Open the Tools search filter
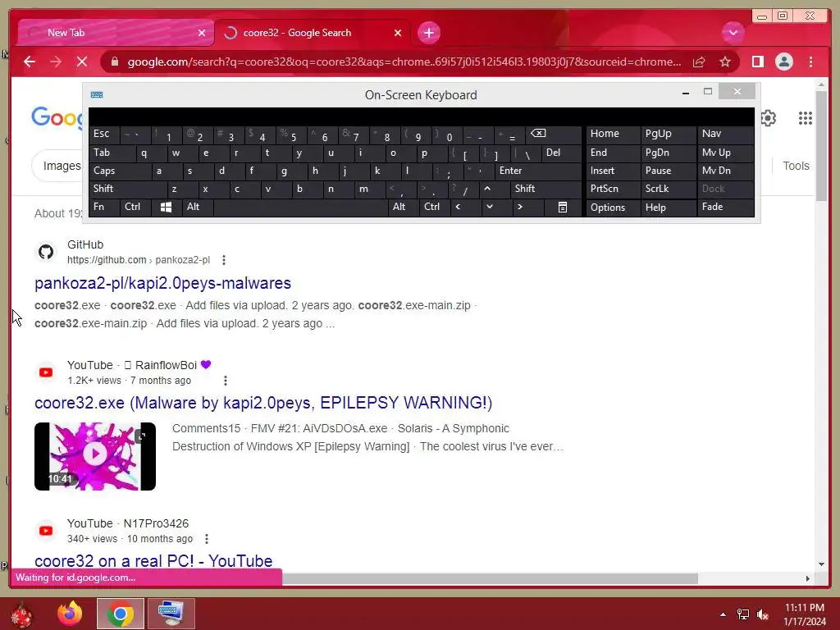The width and height of the screenshot is (840, 630). coord(796,166)
